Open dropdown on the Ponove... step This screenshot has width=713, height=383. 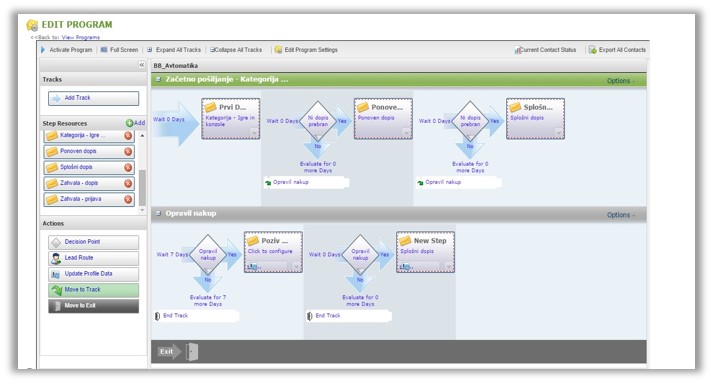[x=406, y=132]
